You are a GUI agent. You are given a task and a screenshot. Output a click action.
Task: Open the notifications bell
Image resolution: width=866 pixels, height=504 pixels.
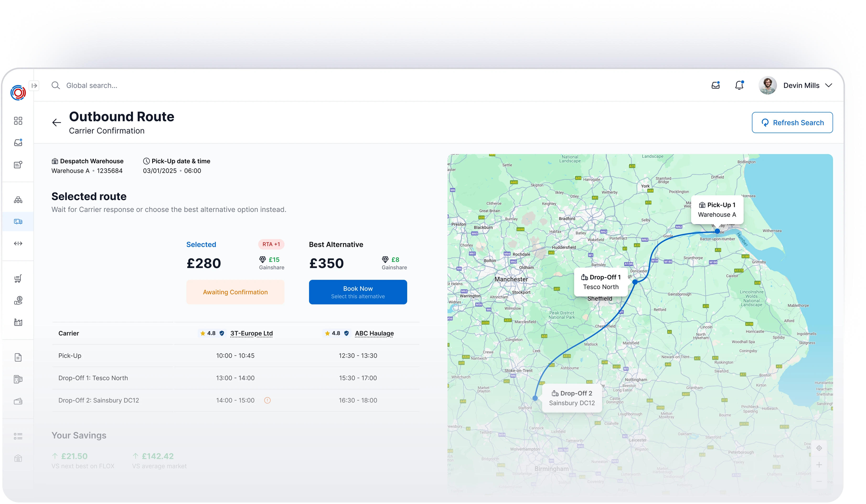(739, 85)
